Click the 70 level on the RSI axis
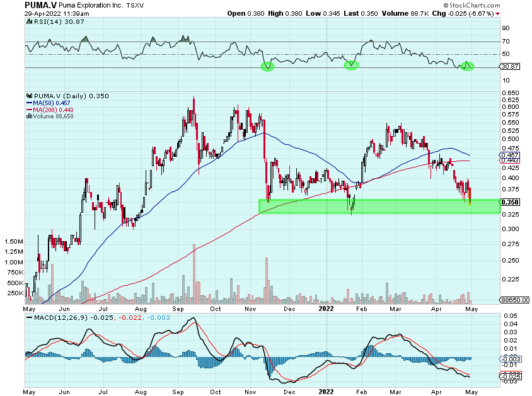 pyautogui.click(x=506, y=42)
